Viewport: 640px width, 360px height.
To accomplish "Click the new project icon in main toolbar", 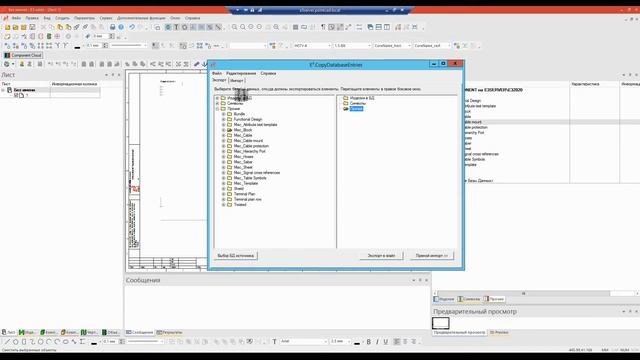I will coord(7,27).
